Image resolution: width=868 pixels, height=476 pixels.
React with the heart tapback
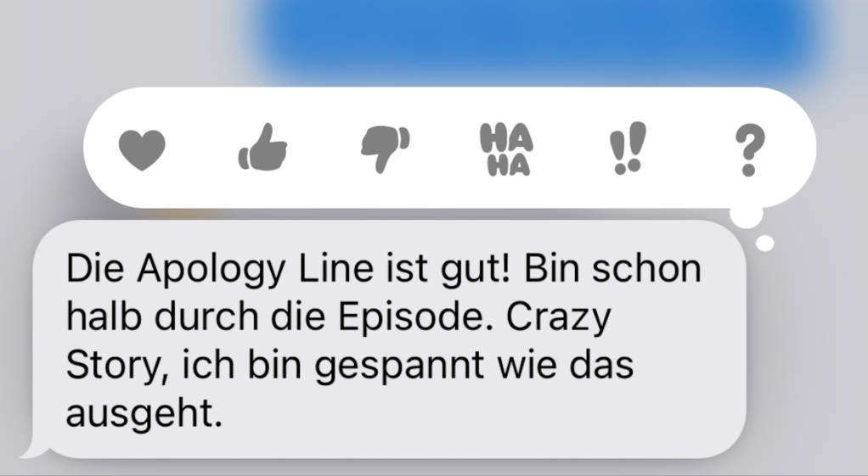tap(143, 150)
